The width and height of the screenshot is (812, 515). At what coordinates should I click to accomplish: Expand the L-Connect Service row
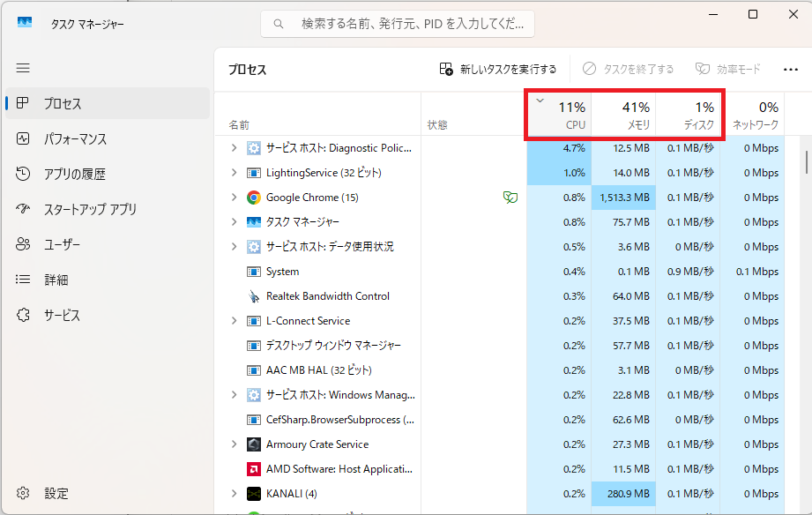pos(234,321)
